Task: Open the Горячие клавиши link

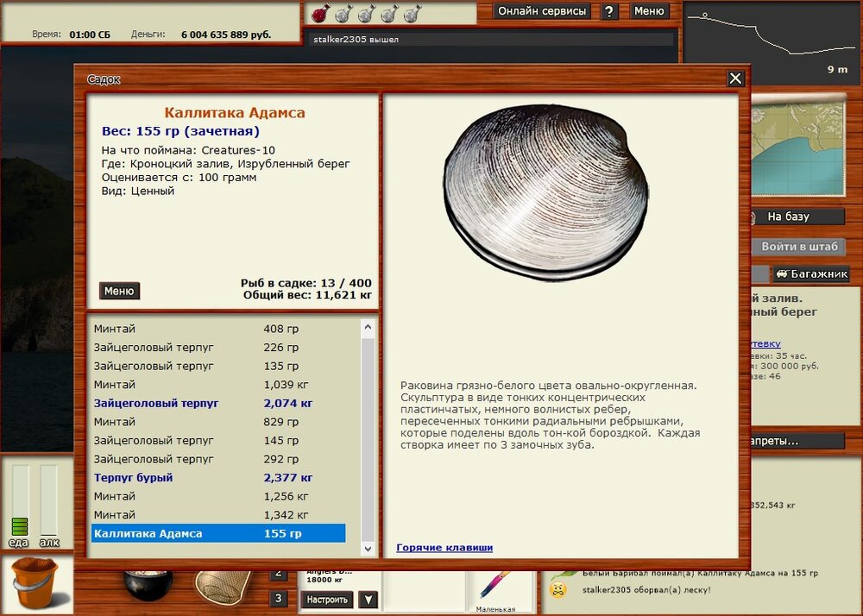Action: tap(444, 548)
